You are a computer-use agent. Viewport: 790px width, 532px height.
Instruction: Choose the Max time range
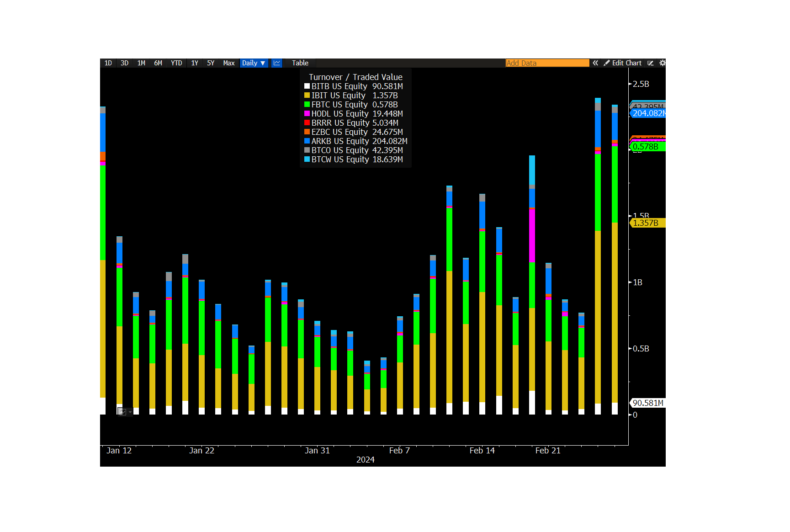coord(228,63)
